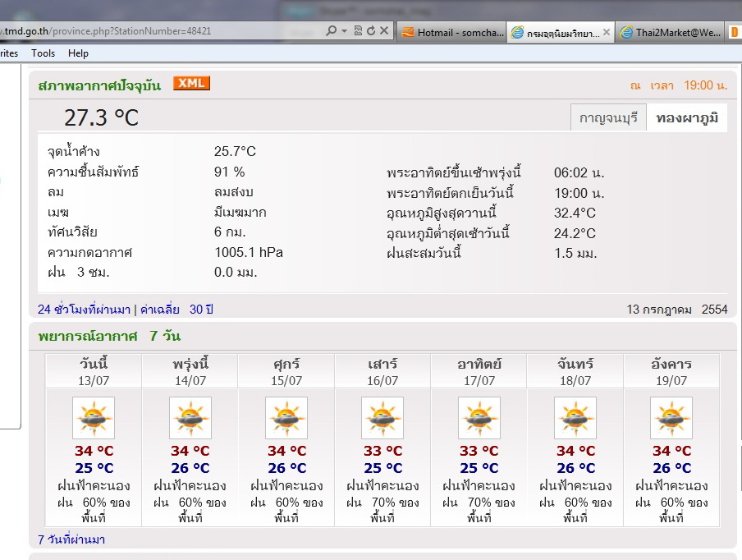Click the weather icon for Saturday 16/07
The width and height of the screenshot is (742, 560).
382,418
